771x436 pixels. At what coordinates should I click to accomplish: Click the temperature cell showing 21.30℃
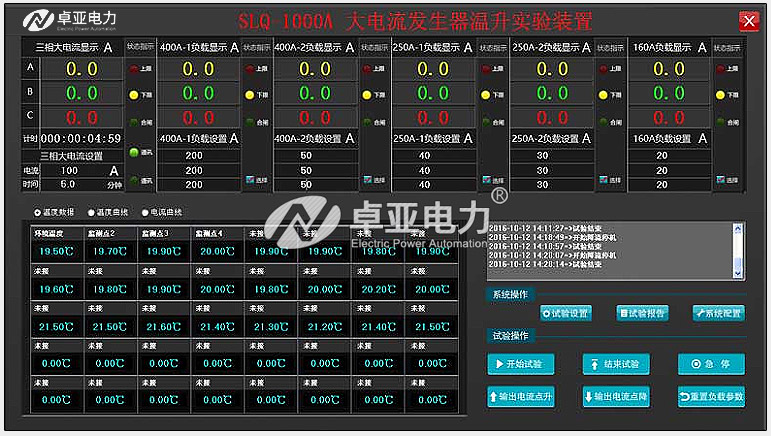(x=271, y=327)
